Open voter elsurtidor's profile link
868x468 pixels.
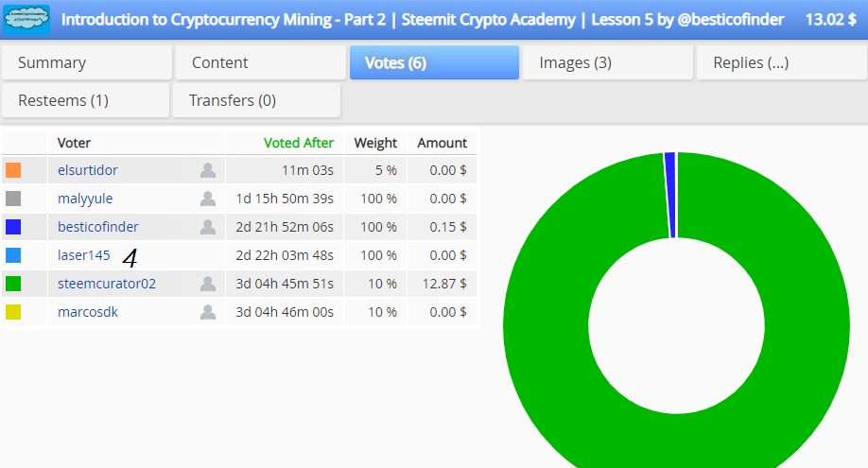click(x=88, y=170)
